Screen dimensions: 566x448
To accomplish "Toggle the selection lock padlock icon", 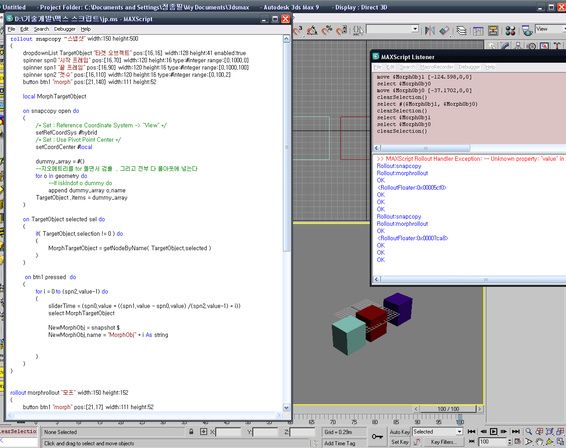I will click(x=191, y=431).
